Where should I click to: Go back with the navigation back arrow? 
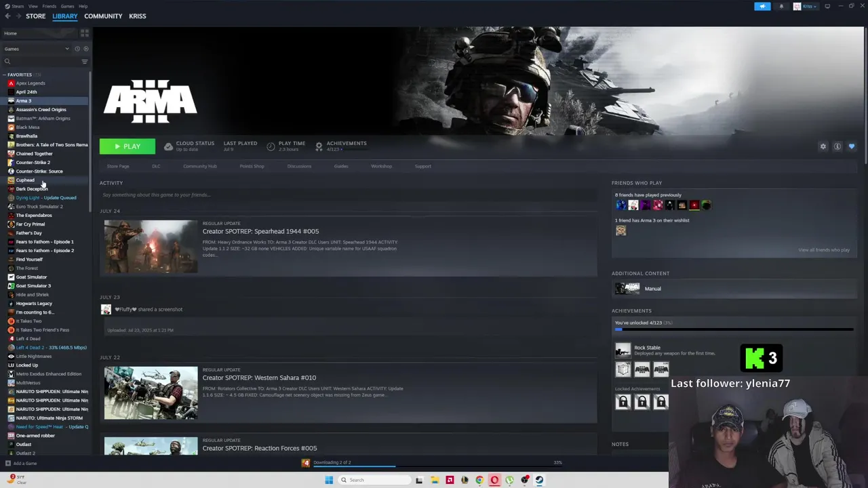coord(8,16)
